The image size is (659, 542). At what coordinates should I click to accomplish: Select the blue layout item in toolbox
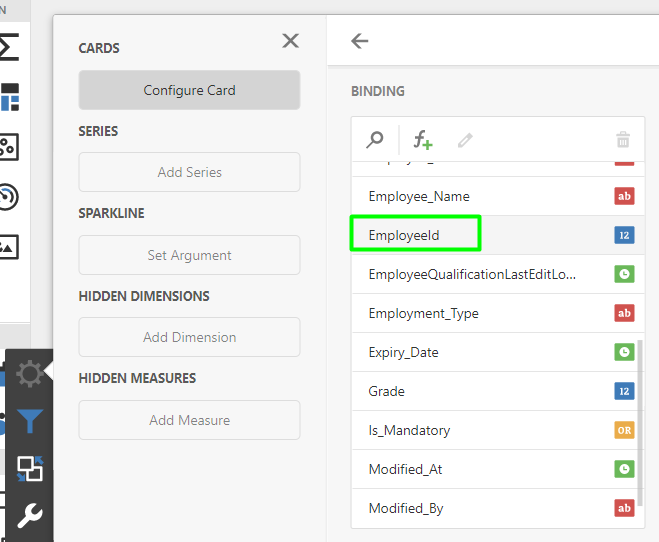point(9,97)
